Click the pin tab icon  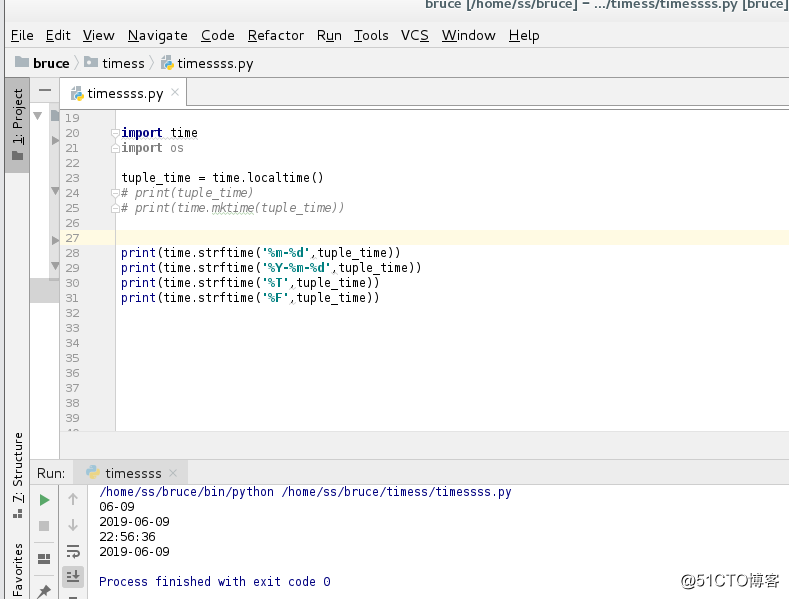click(44, 591)
